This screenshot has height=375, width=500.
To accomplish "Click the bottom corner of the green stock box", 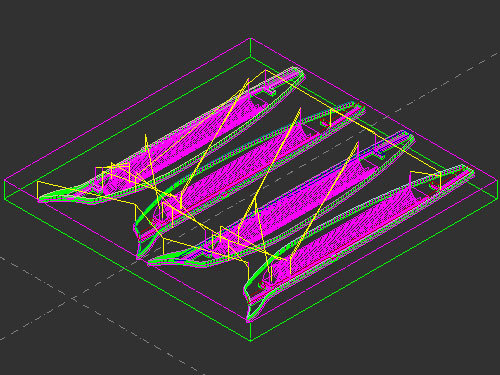I will [x=250, y=341].
